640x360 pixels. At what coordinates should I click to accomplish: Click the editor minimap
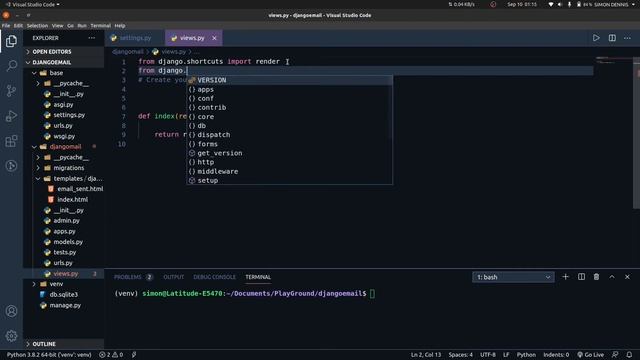(613, 61)
